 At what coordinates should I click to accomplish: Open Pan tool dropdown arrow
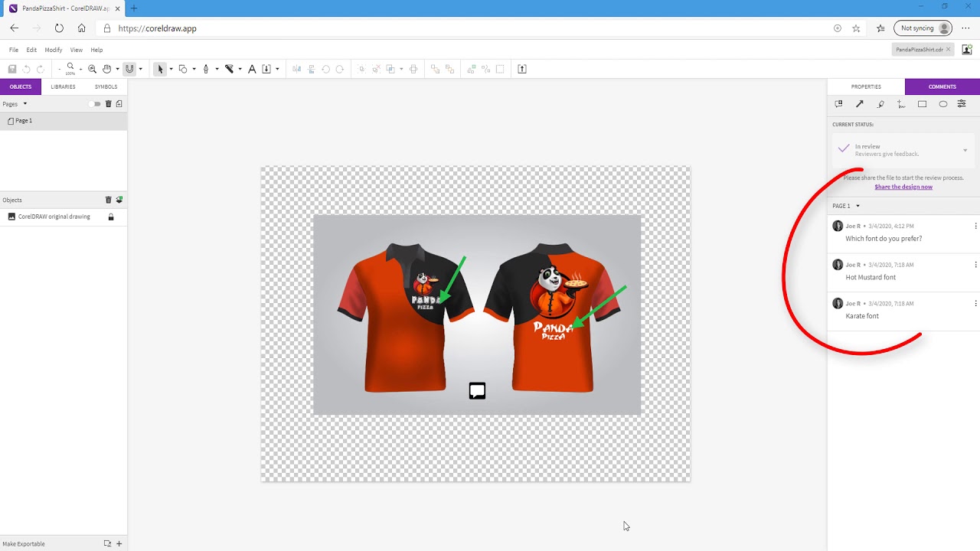click(117, 69)
